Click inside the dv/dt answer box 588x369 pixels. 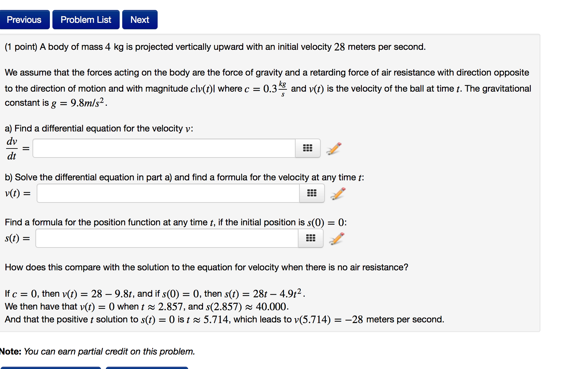click(x=164, y=148)
